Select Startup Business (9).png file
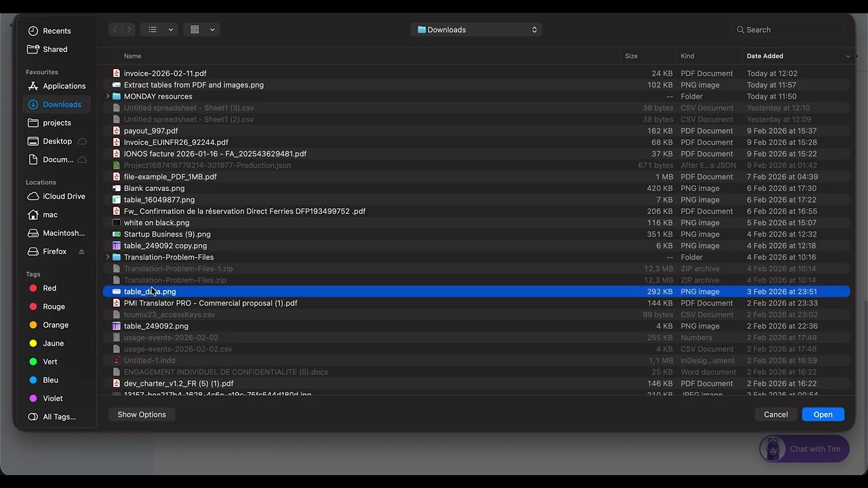 click(x=476, y=235)
